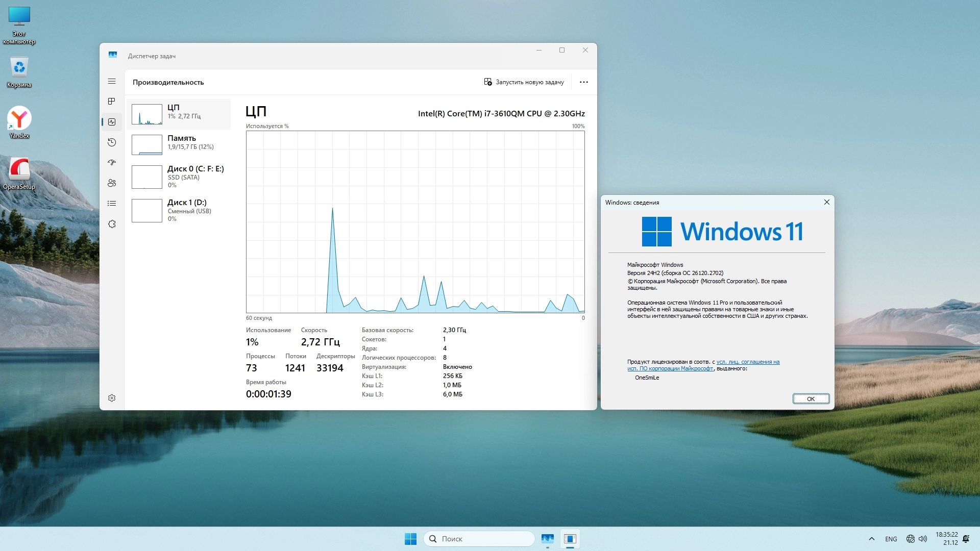Open the App history page icon

coord(112,142)
